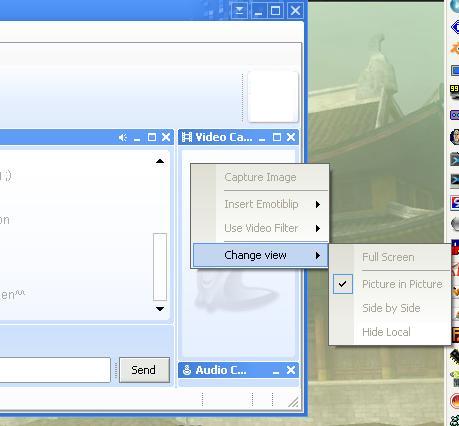Select Capture Image menu entry

pos(260,177)
